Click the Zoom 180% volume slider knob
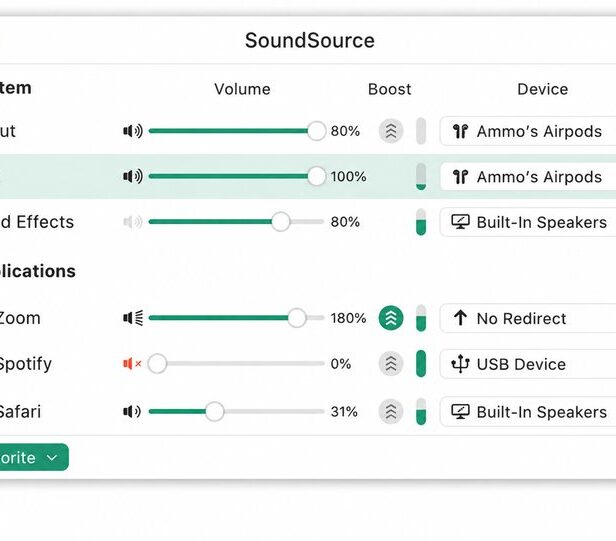Image resolution: width=616 pixels, height=541 pixels. click(x=297, y=318)
